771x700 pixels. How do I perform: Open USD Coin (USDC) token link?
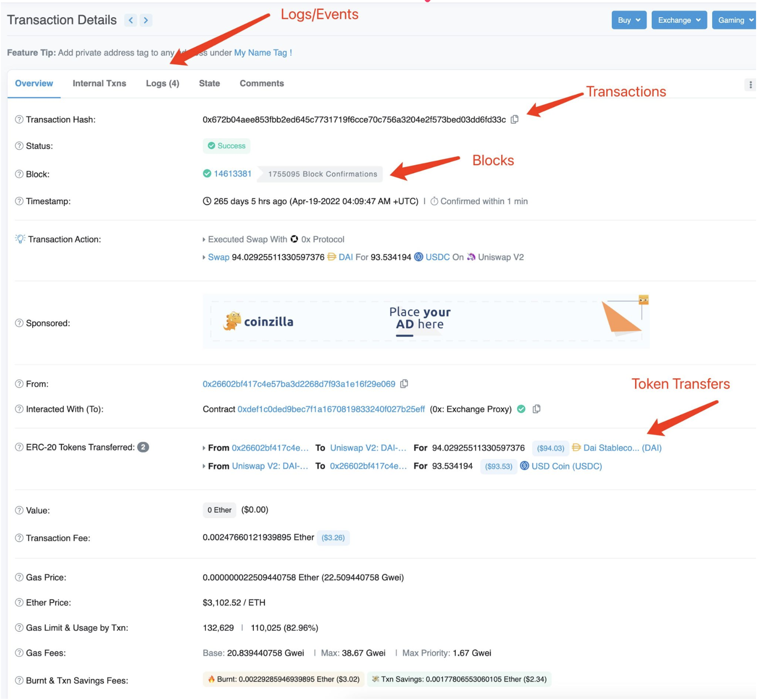coord(566,466)
